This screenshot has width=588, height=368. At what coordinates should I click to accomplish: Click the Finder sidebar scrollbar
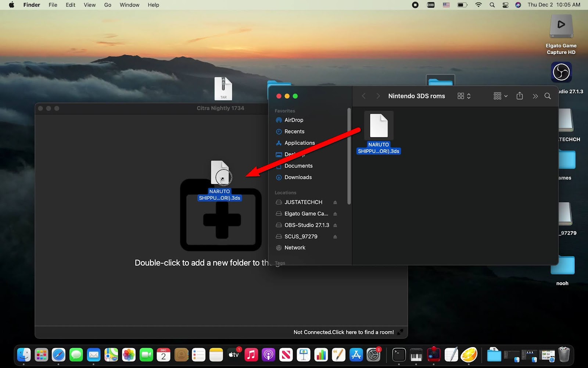349,156
